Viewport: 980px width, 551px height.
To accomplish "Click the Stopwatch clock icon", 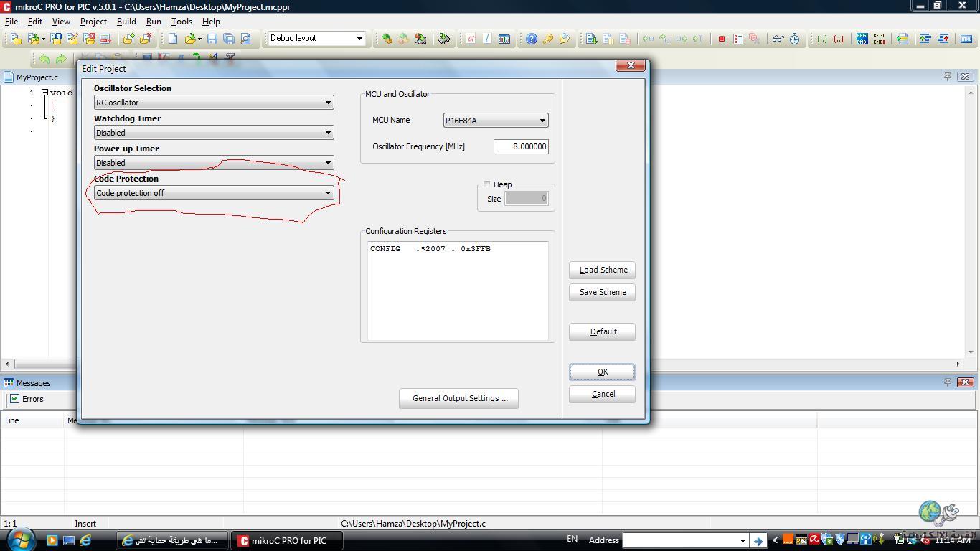I will [x=794, y=39].
